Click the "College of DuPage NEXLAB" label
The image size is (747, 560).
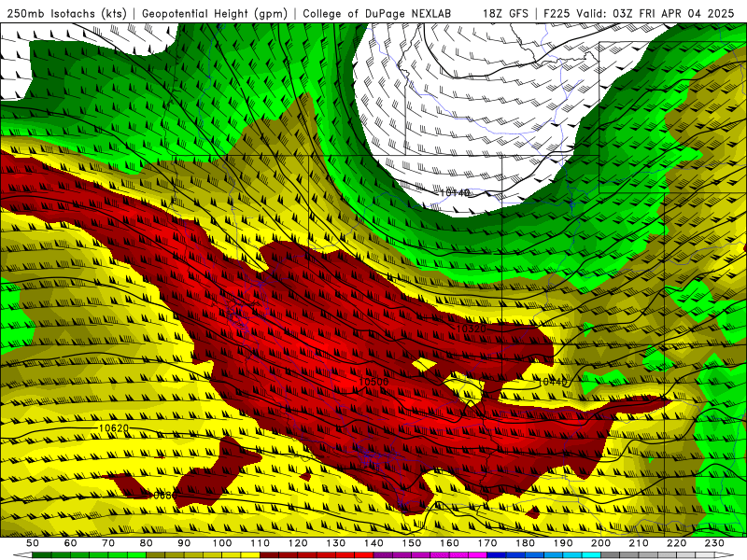pos(377,13)
